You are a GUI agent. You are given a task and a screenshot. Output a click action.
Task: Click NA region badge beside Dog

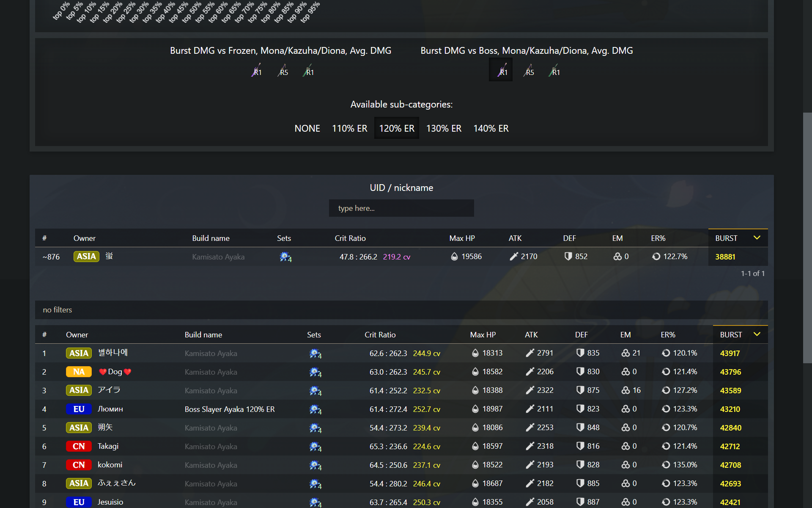pyautogui.click(x=79, y=372)
